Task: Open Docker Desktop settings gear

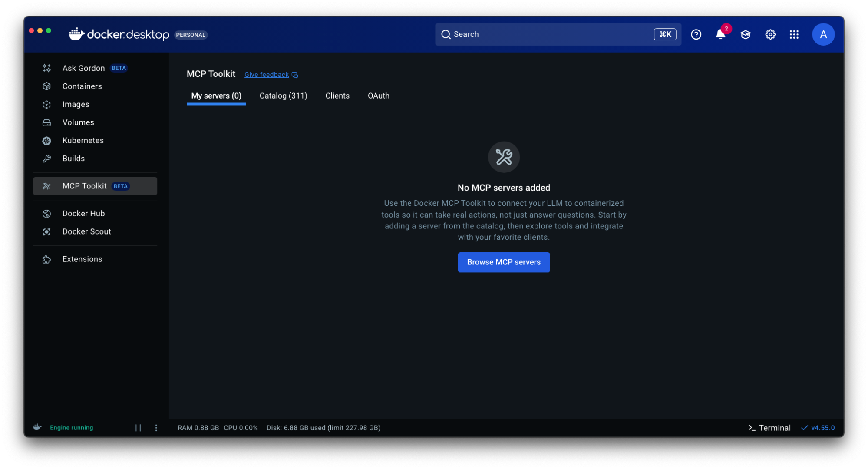Action: click(x=770, y=34)
